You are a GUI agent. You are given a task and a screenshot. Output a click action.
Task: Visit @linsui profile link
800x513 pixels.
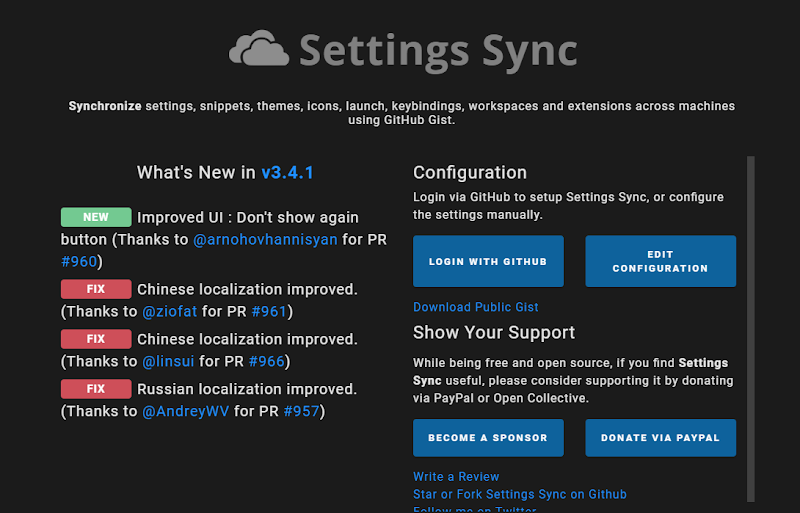coord(168,362)
